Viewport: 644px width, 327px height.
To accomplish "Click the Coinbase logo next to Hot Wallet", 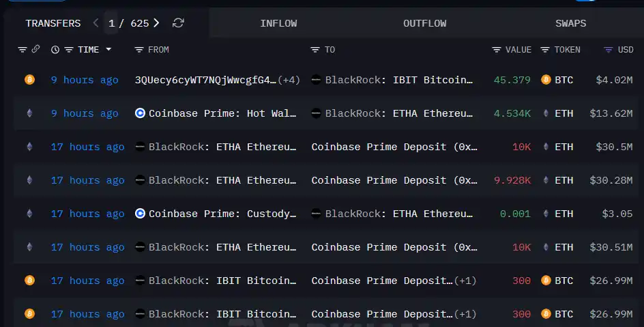I will [x=140, y=113].
